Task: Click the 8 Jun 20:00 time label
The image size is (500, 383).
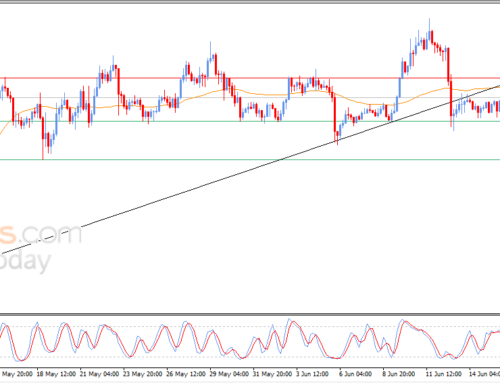Action: 399,374
